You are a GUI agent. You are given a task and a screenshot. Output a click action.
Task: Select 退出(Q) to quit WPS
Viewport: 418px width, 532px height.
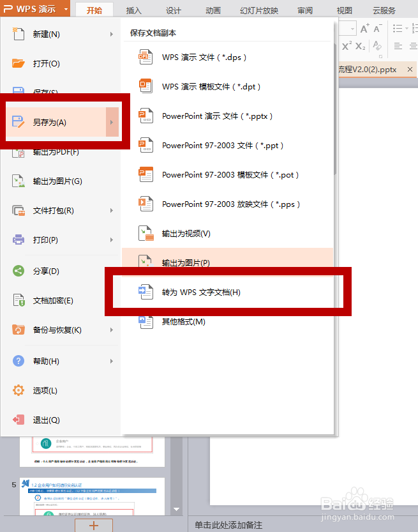pos(61,420)
